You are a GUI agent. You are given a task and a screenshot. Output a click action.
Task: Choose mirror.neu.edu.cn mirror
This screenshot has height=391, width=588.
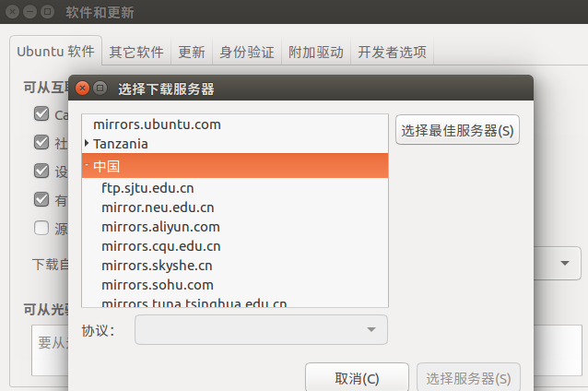click(235, 207)
